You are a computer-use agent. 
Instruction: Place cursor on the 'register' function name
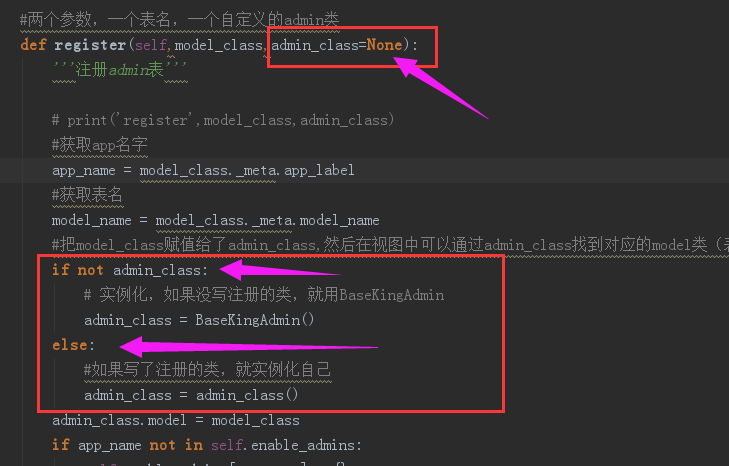tap(90, 45)
